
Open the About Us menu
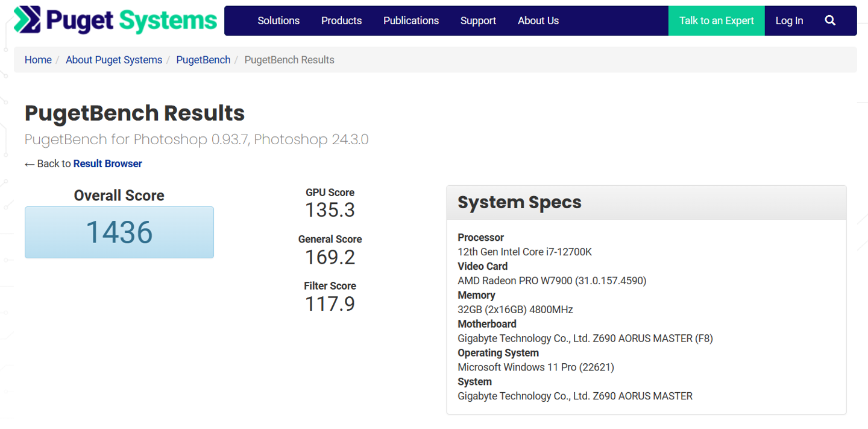(x=538, y=20)
